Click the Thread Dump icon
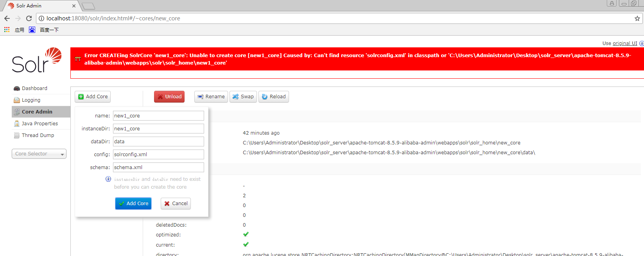This screenshot has height=256, width=644. pyautogui.click(x=17, y=135)
